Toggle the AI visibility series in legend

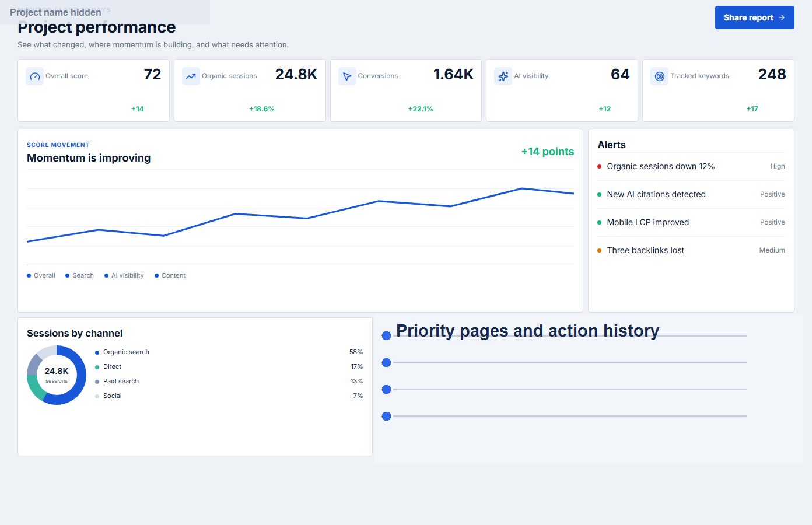tap(124, 275)
